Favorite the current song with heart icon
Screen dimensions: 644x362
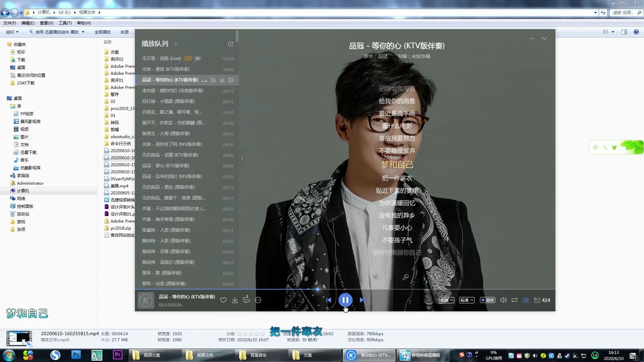[223, 300]
